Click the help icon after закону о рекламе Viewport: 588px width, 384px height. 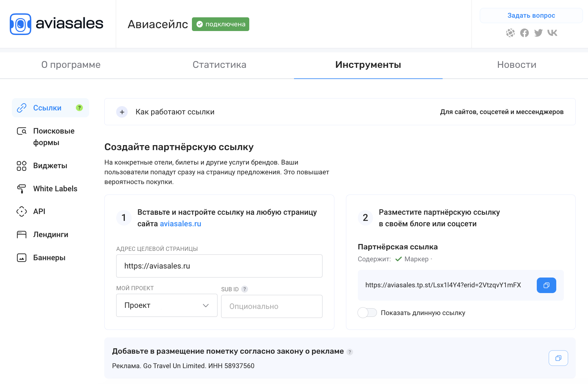click(x=350, y=352)
